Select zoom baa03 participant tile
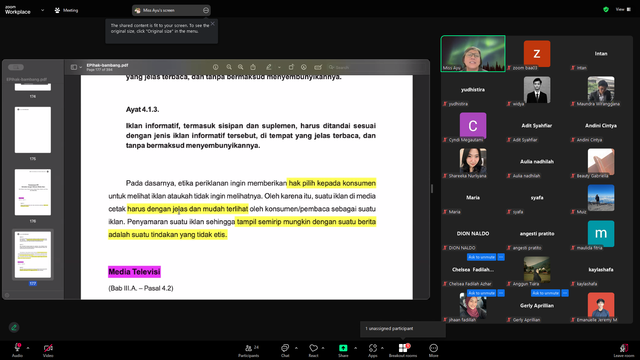This screenshot has width=640, height=360. 537,53
